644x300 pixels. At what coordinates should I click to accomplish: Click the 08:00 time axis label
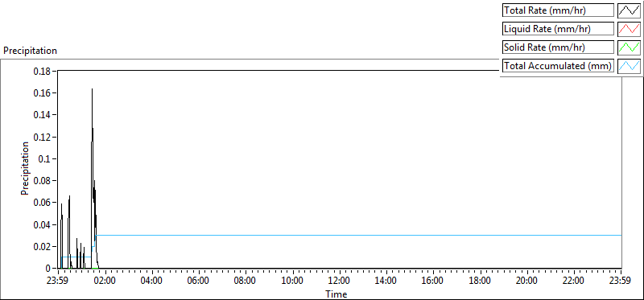coord(246,282)
